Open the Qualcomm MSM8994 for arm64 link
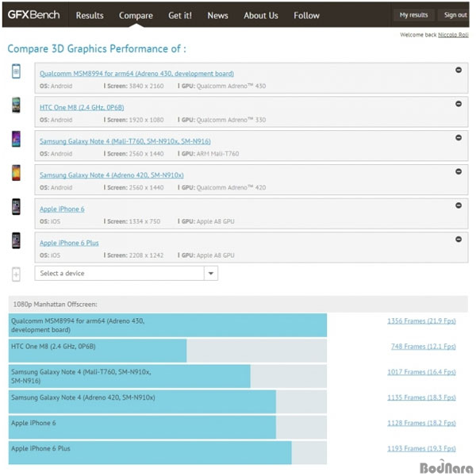Image resolution: width=476 pixels, height=476 pixels. click(x=136, y=74)
